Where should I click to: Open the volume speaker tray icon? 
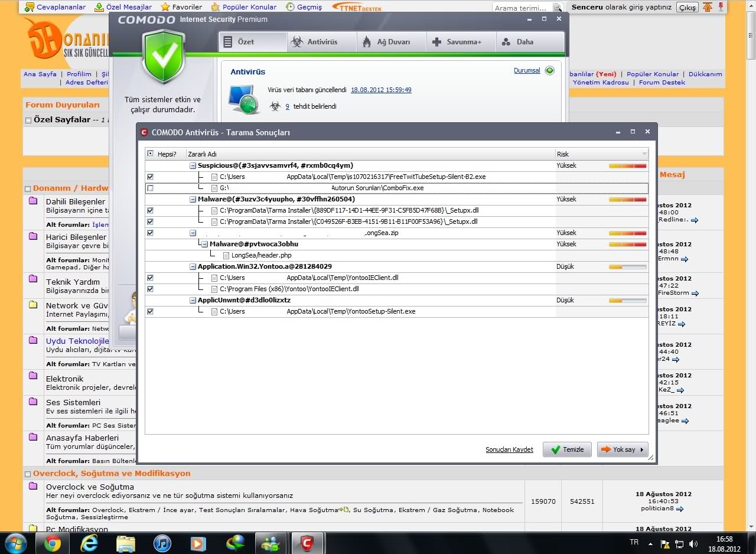click(x=693, y=543)
